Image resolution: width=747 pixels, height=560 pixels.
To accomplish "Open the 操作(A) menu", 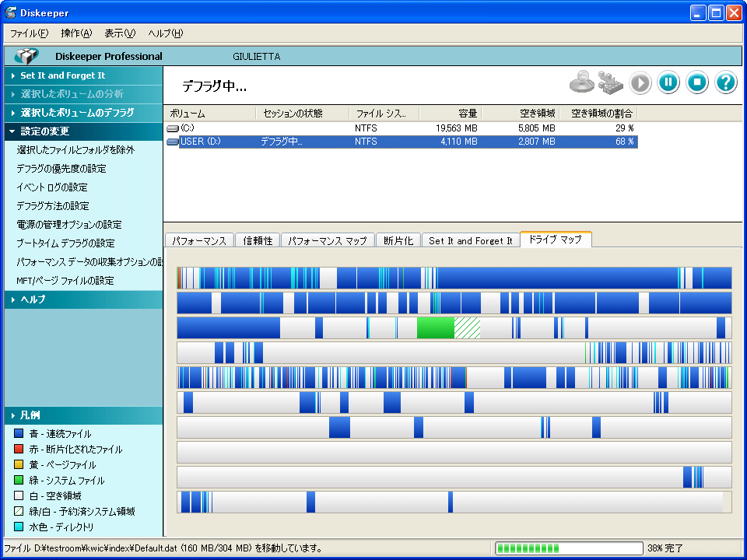I will [76, 33].
